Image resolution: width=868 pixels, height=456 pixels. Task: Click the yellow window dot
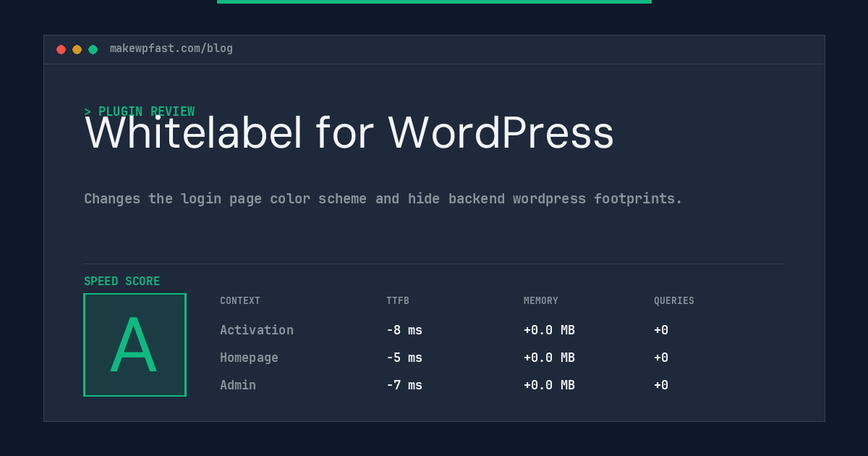pyautogui.click(x=77, y=49)
